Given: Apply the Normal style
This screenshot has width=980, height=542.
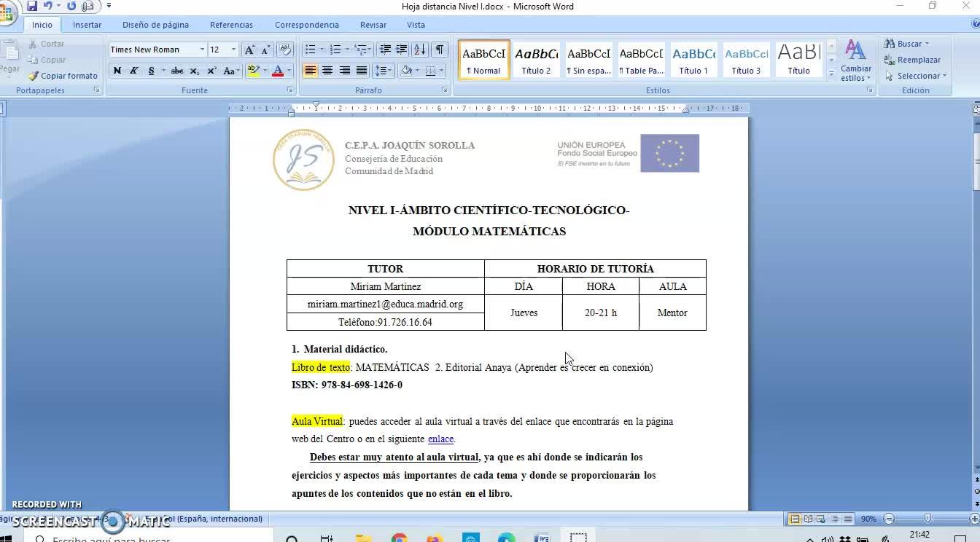Looking at the screenshot, I should point(484,59).
